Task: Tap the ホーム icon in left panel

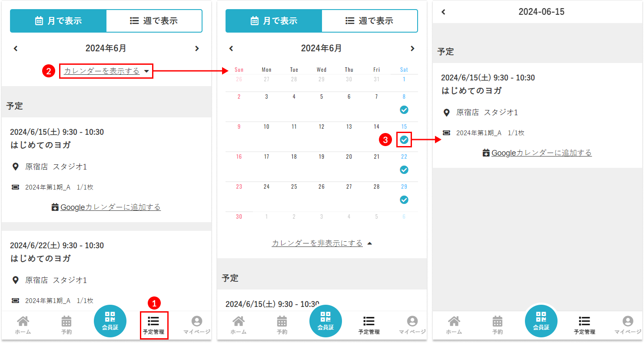Action: point(23,324)
